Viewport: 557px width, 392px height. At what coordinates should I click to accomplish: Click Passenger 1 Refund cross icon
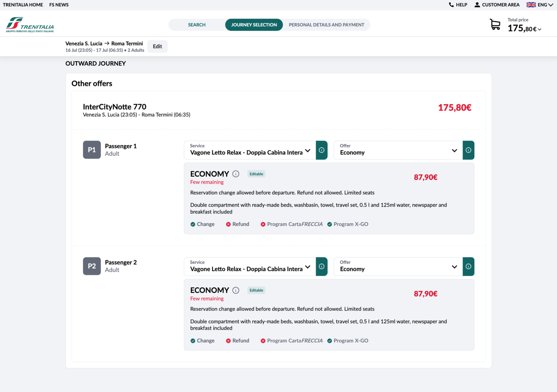[x=228, y=224]
